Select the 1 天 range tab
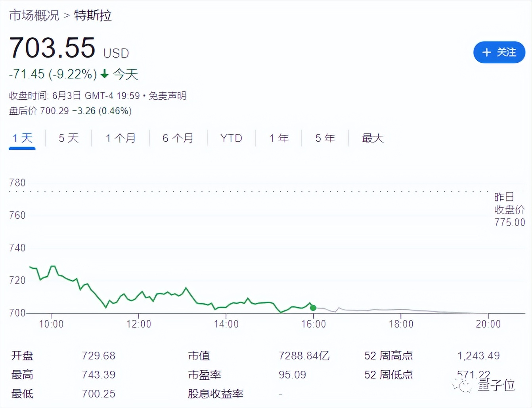 pyautogui.click(x=22, y=138)
